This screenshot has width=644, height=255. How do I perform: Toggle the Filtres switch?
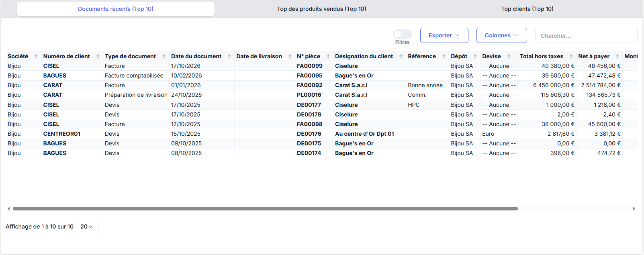(403, 34)
